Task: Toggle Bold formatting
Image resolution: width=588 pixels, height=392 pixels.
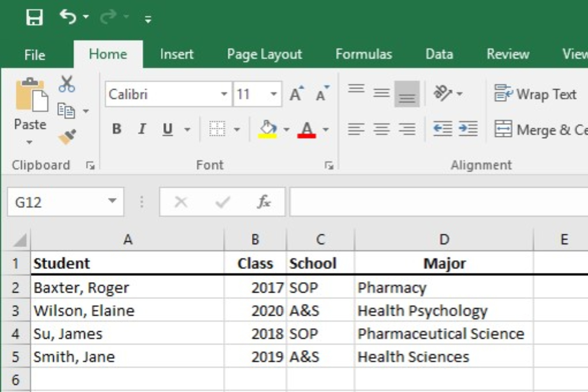Action: (x=117, y=129)
